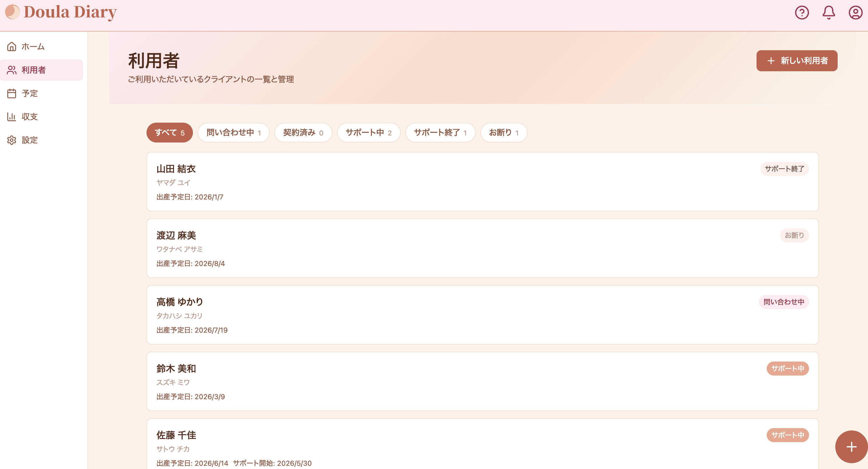868x469 pixels.
Task: Filter by サポート中 tab
Action: pos(369,133)
